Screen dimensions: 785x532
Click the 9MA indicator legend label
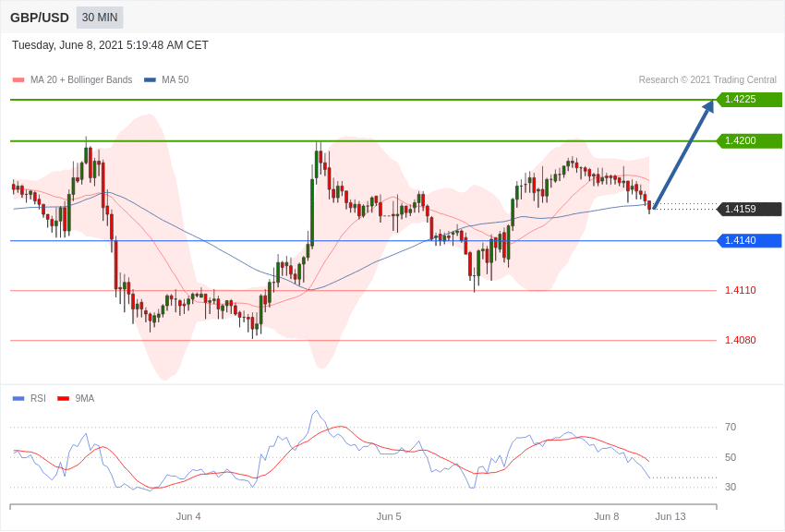pyautogui.click(x=85, y=398)
